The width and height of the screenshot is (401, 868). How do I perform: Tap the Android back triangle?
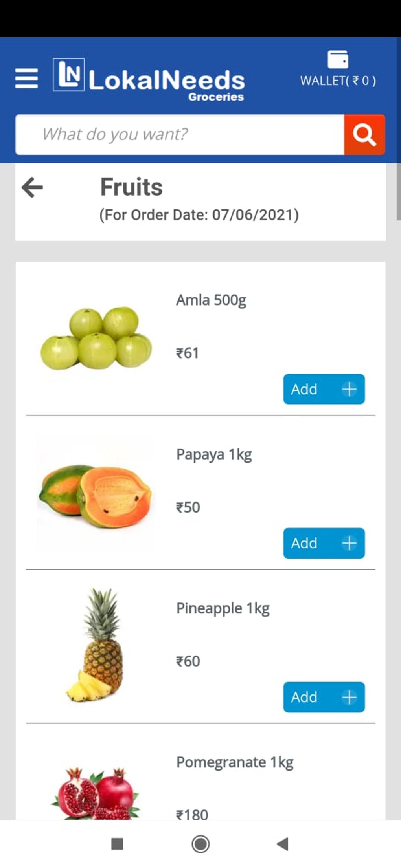coord(283,843)
